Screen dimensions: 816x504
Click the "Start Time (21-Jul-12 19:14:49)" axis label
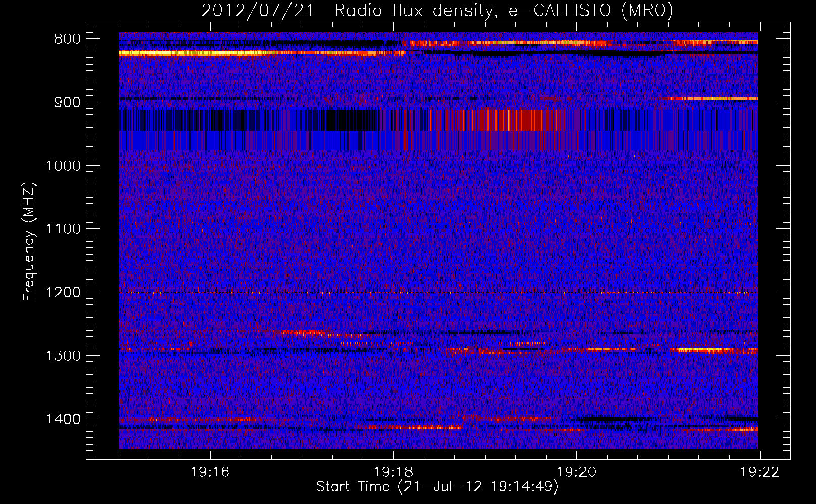[437, 487]
